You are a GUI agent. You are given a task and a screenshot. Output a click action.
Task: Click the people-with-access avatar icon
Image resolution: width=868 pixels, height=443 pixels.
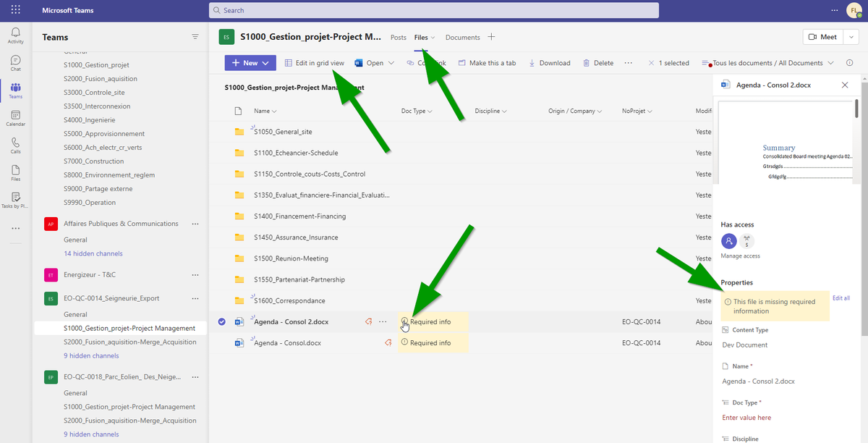[x=729, y=241]
